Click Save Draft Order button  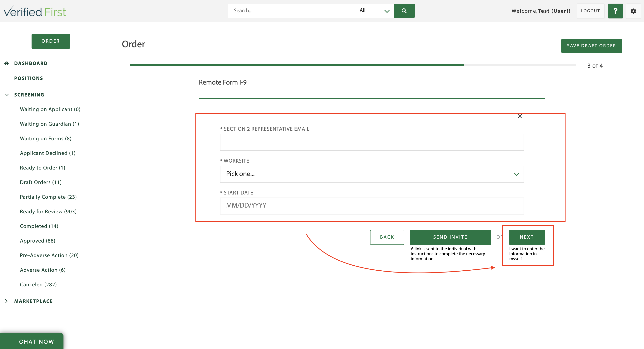point(591,46)
